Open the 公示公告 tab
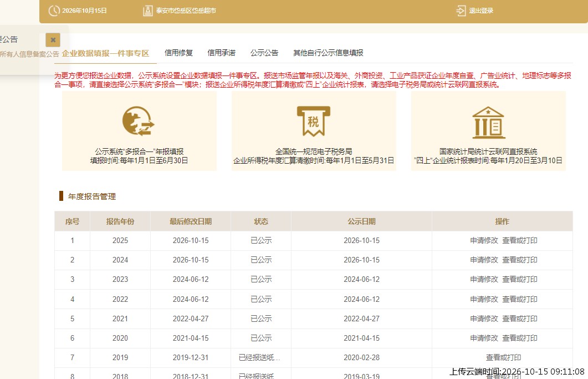588x379 pixels. tap(264, 53)
